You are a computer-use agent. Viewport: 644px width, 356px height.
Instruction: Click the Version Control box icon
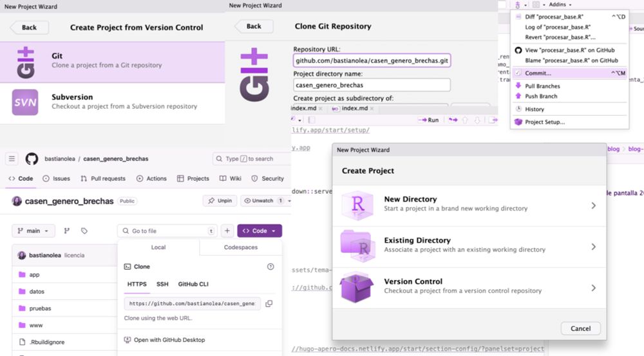point(357,287)
